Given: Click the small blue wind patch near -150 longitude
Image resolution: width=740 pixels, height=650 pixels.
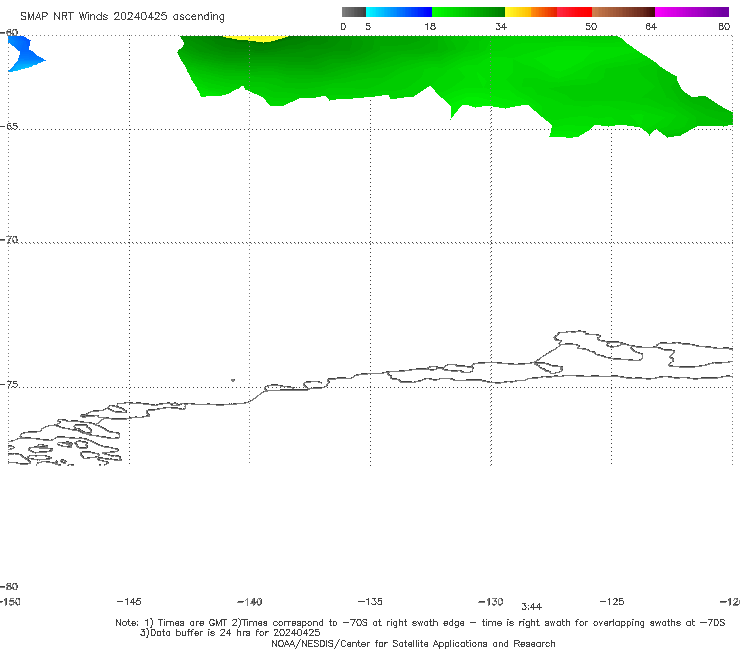Looking at the screenshot, I should tap(26, 53).
